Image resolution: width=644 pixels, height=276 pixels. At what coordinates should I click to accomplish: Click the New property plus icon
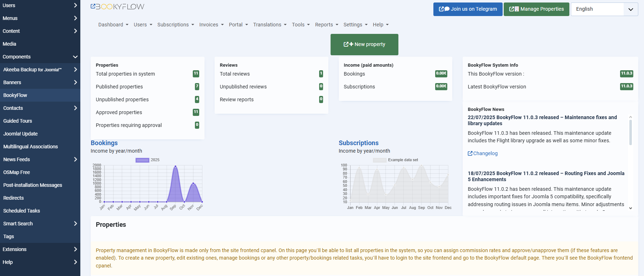(351, 44)
